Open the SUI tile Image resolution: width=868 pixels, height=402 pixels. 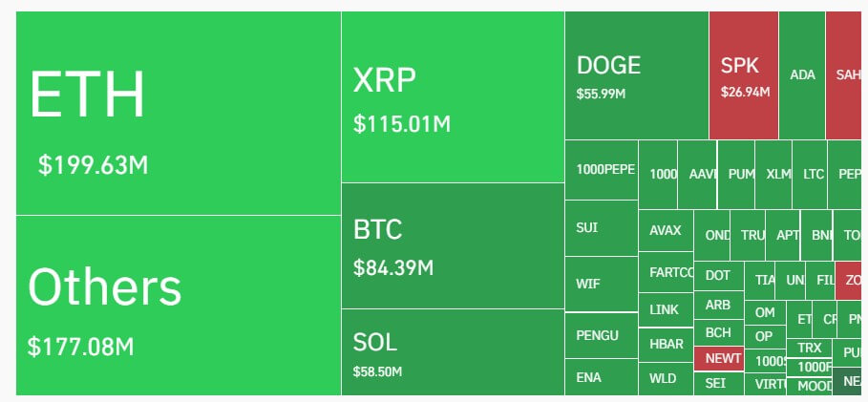[x=602, y=228]
